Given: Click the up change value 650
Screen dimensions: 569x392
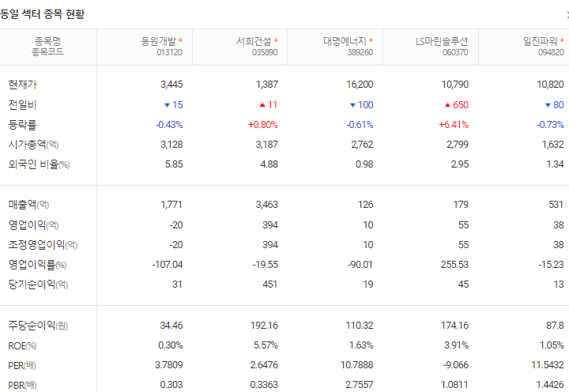Looking at the screenshot, I should coord(461,105).
